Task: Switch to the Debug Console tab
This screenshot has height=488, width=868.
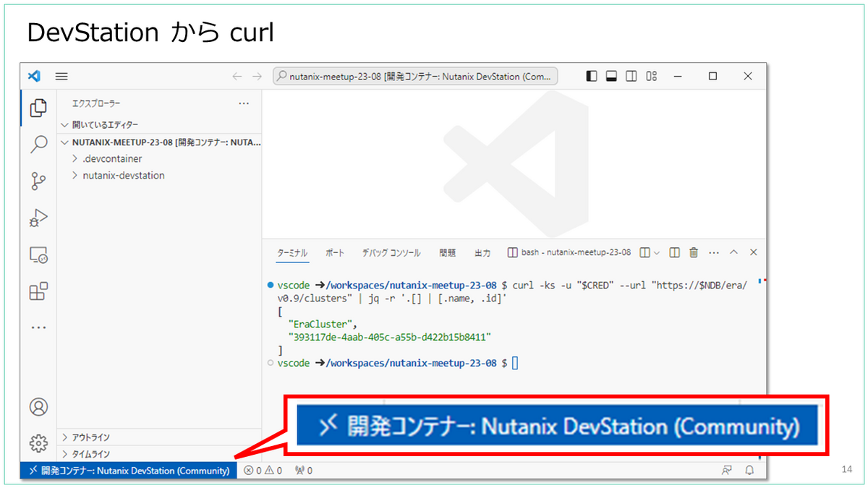Action: tap(391, 253)
